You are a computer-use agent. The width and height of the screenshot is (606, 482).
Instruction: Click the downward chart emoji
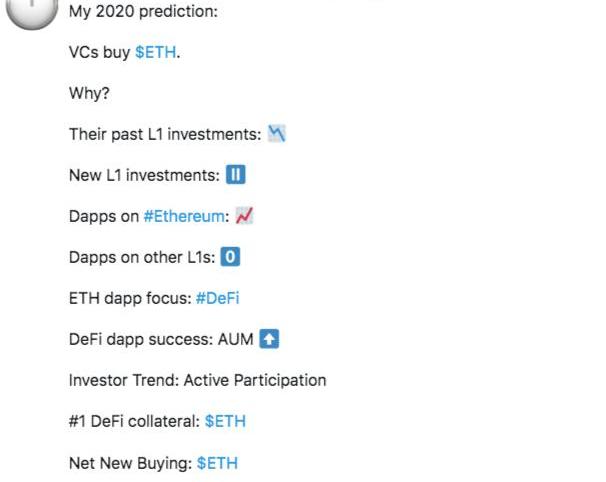pos(277,134)
